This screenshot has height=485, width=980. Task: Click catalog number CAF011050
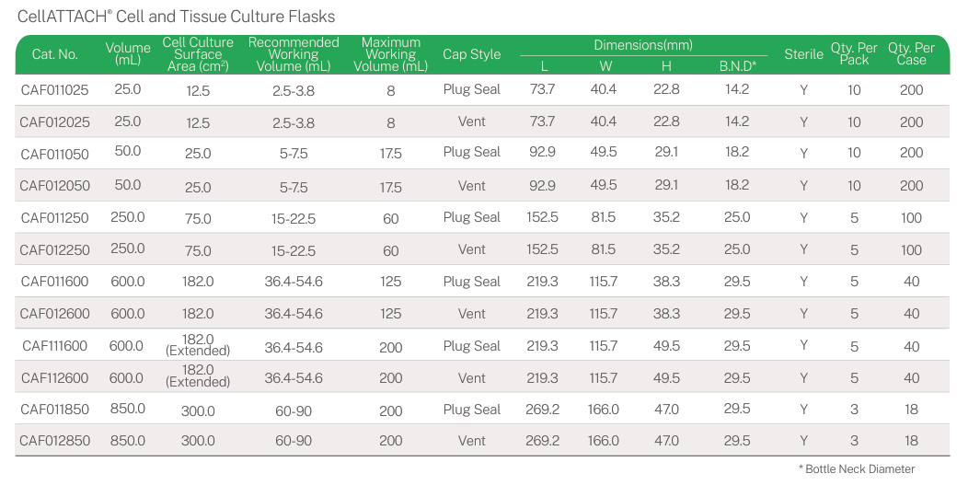coord(54,153)
